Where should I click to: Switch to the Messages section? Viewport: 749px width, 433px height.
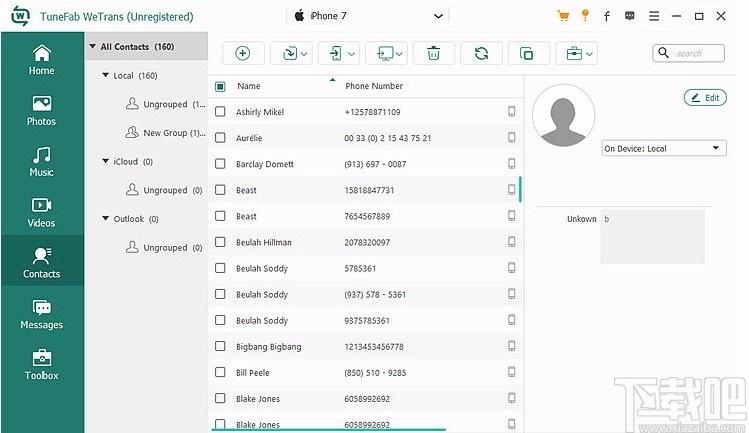(x=42, y=314)
